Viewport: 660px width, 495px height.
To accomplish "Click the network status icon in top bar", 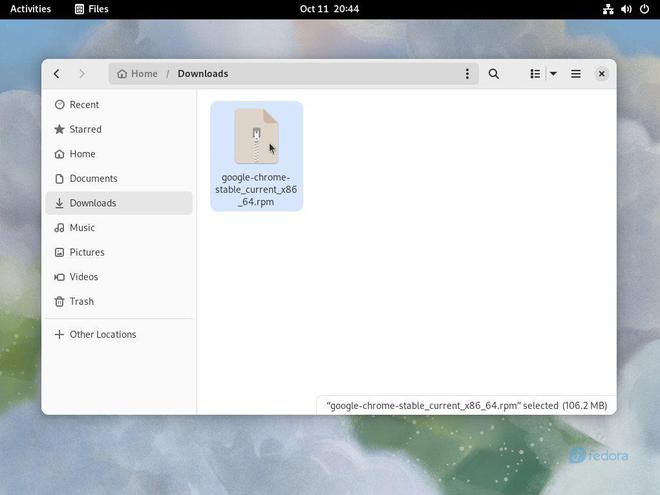I will pos(608,9).
